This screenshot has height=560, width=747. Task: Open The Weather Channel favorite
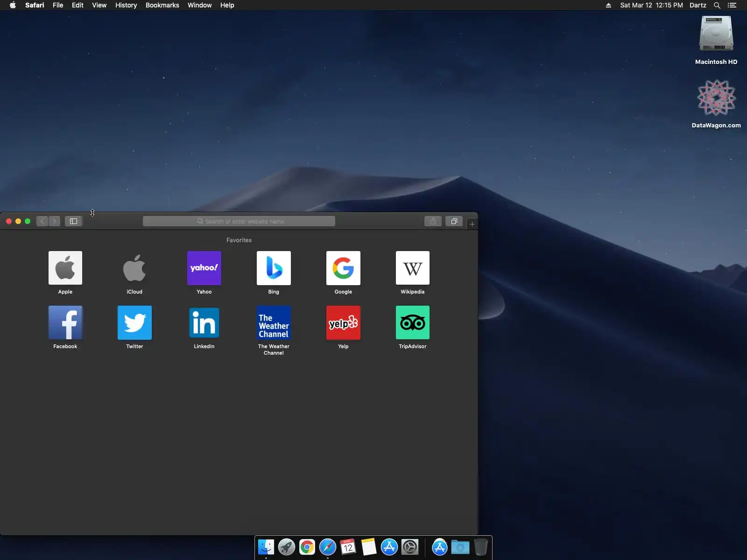(274, 322)
